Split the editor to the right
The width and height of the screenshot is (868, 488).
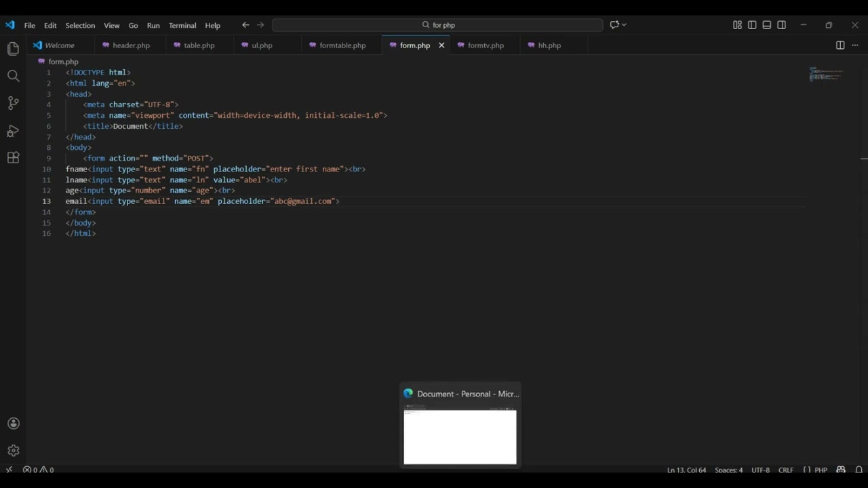(x=840, y=45)
